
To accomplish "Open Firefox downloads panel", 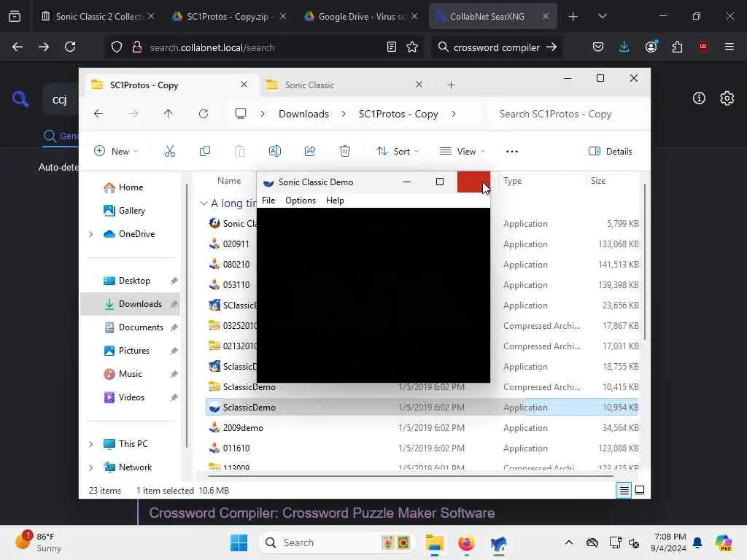I will click(624, 47).
